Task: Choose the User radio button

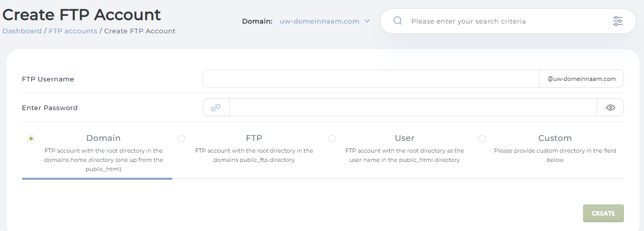Action: pyautogui.click(x=332, y=138)
